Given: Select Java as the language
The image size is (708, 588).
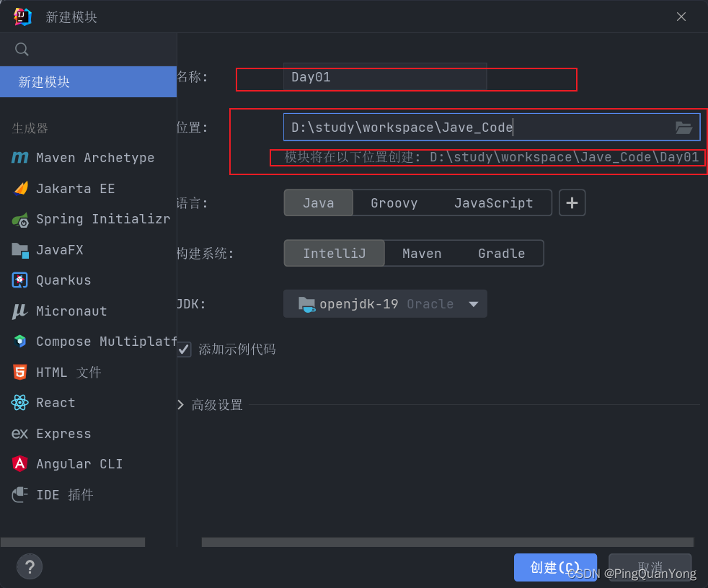Looking at the screenshot, I should (319, 202).
